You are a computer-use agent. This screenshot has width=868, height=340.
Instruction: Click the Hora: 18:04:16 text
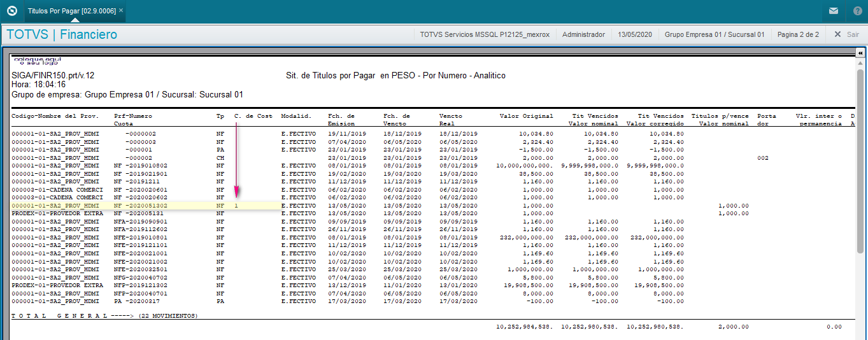[x=38, y=85]
